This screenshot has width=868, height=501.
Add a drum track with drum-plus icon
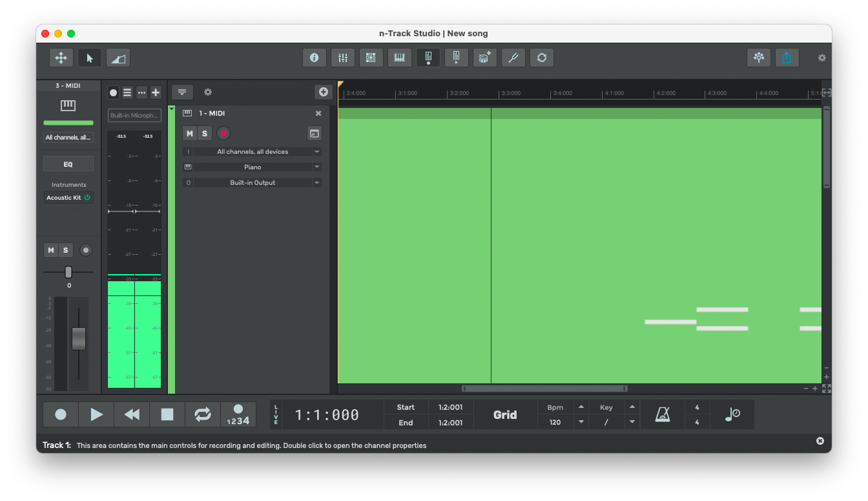[485, 58]
